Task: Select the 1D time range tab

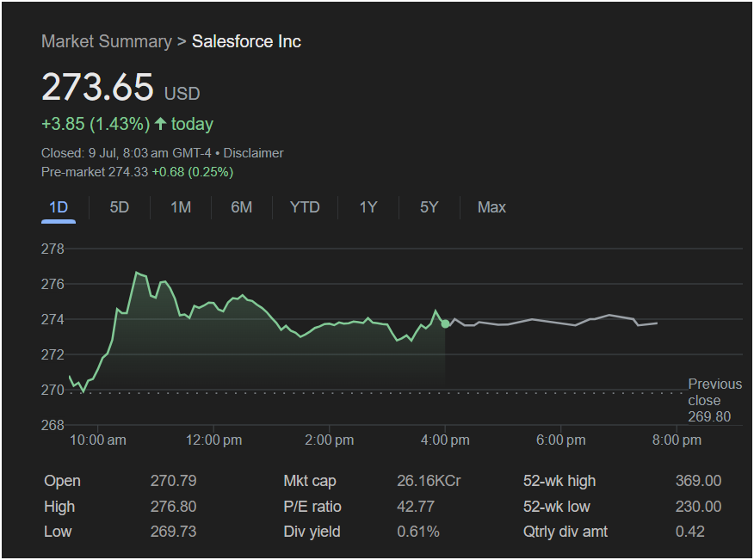Action: click(x=59, y=207)
